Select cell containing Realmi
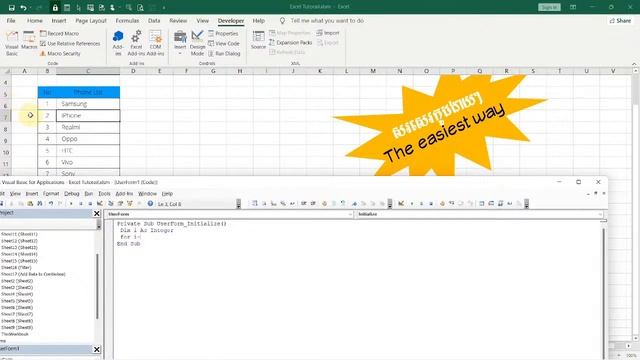 click(x=88, y=127)
